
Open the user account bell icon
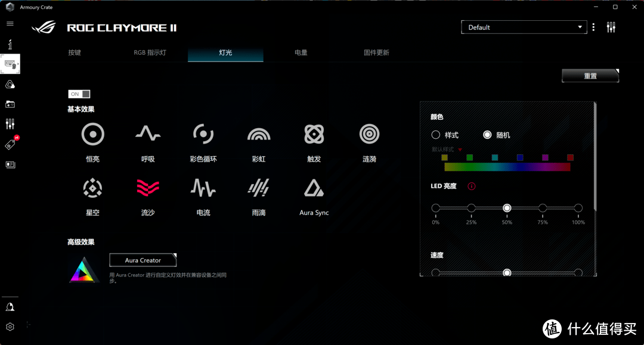click(x=10, y=307)
